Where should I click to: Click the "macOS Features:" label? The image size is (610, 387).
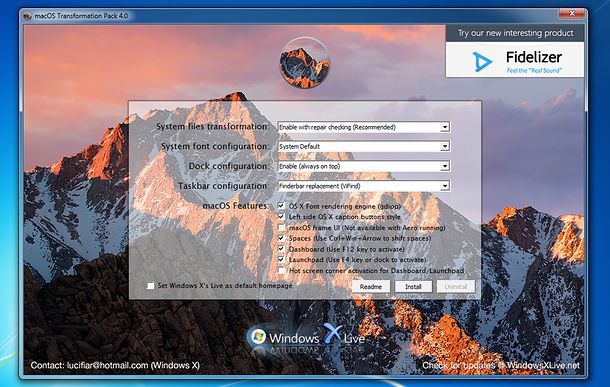point(236,206)
